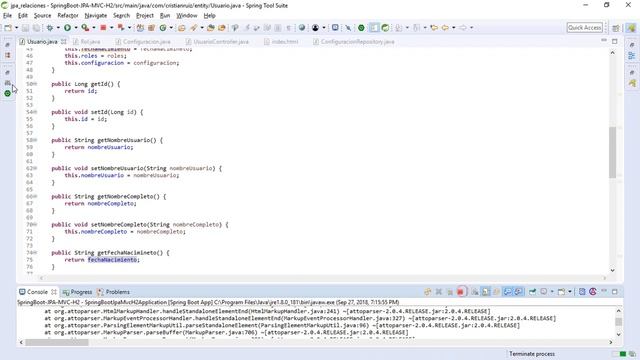Select the Progress view tab

tap(77, 292)
